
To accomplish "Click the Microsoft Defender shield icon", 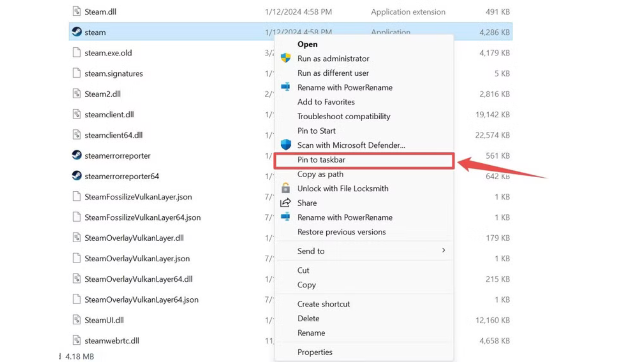I will [x=285, y=145].
